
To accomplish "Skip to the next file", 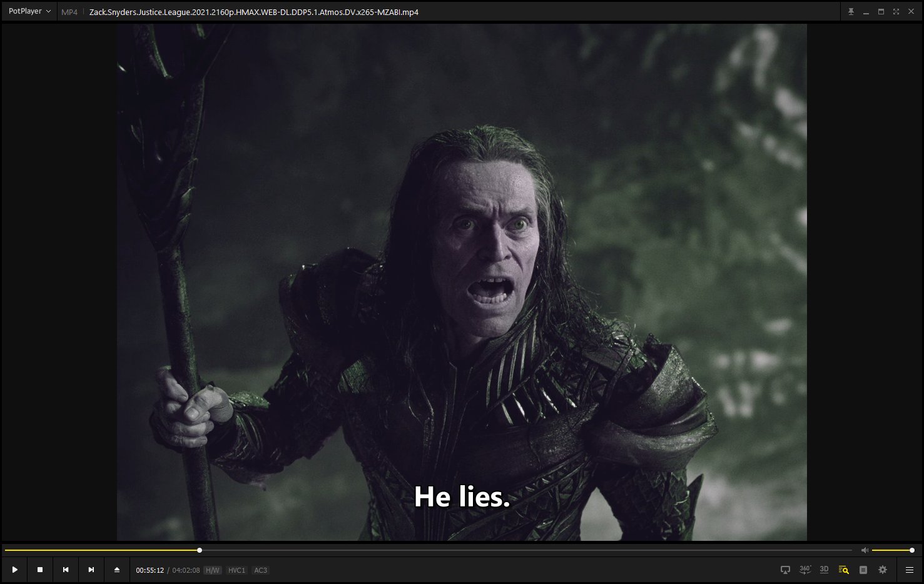I will coord(91,570).
